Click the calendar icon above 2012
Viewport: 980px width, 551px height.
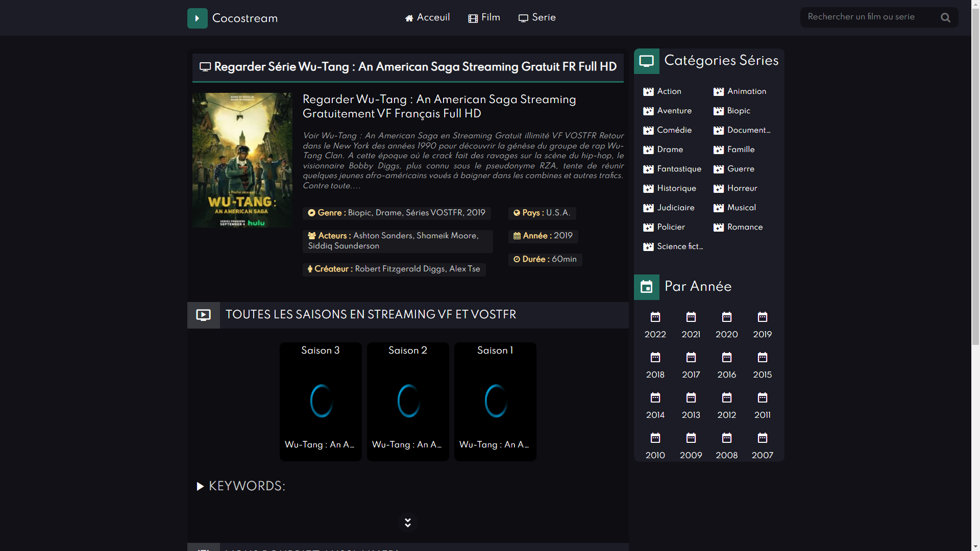[x=727, y=398]
